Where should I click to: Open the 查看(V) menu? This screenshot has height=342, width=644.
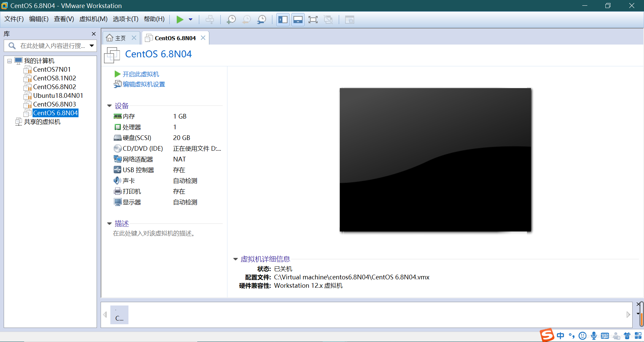click(64, 19)
